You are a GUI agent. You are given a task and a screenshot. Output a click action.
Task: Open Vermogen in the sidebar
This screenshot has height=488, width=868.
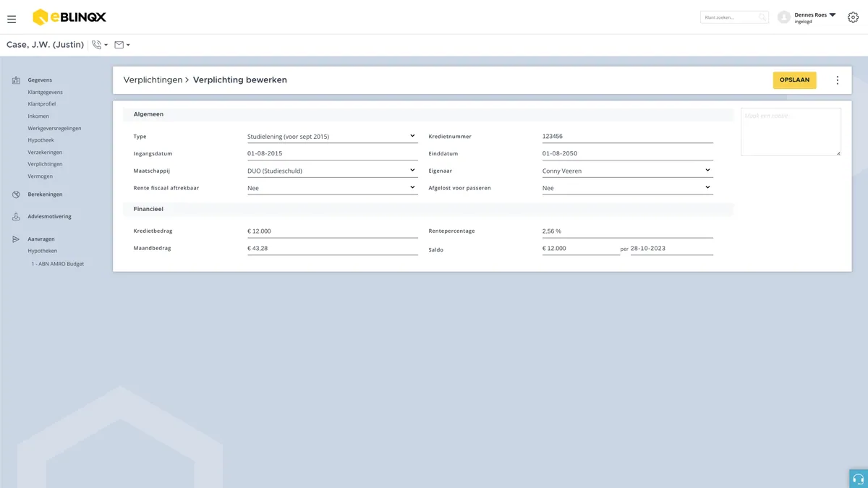pyautogui.click(x=40, y=176)
